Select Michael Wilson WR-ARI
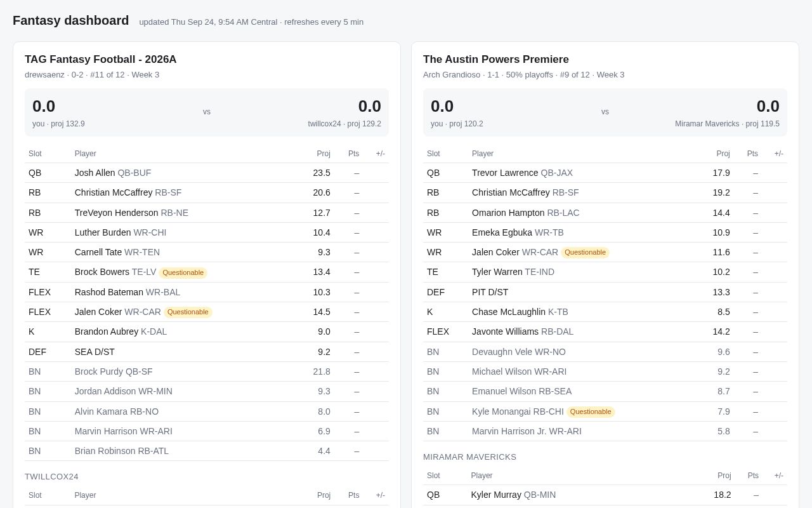The width and height of the screenshot is (812, 508). (520, 371)
